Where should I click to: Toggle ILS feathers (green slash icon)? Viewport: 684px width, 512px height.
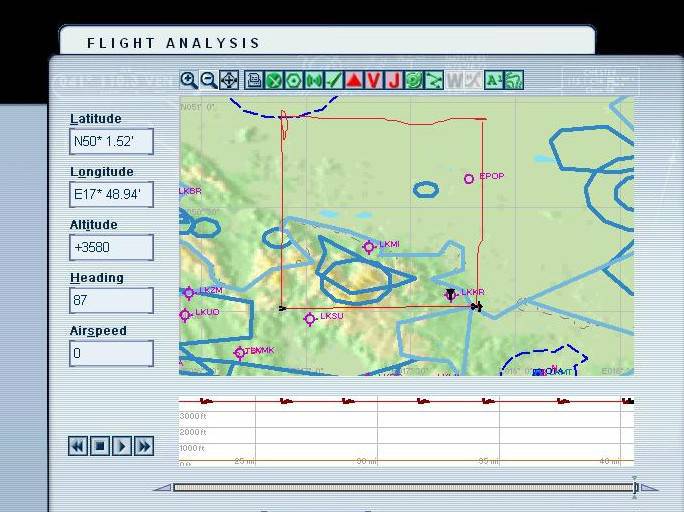[334, 80]
